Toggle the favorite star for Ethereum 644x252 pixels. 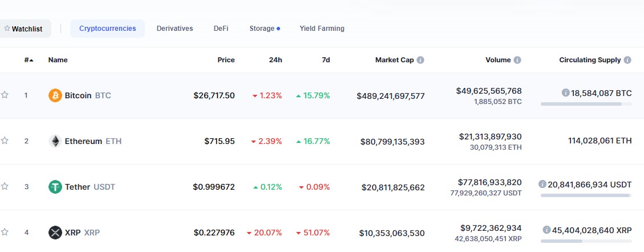pyautogui.click(x=5, y=141)
